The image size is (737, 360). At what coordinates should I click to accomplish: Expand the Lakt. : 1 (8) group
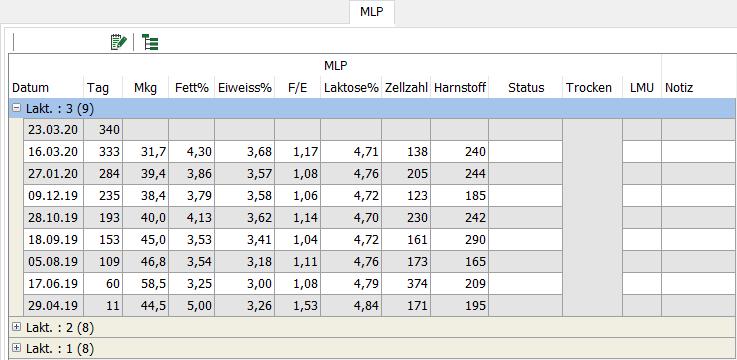[16, 348]
